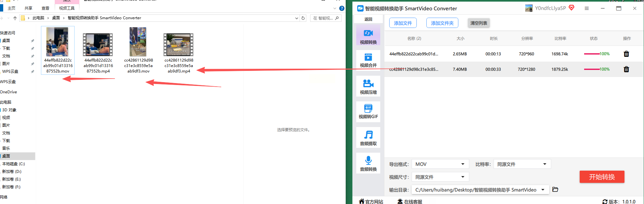Expand the Explorer address history dropdown
The image size is (644, 204).
click(x=296, y=18)
